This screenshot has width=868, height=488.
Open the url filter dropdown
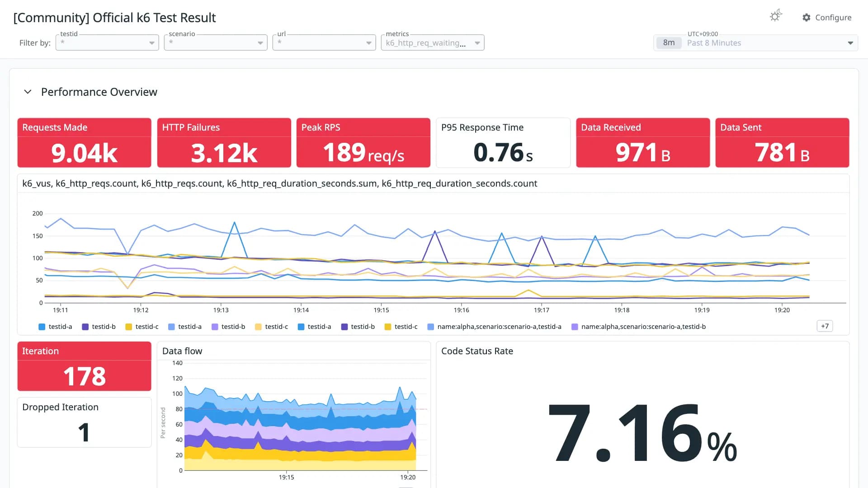324,42
